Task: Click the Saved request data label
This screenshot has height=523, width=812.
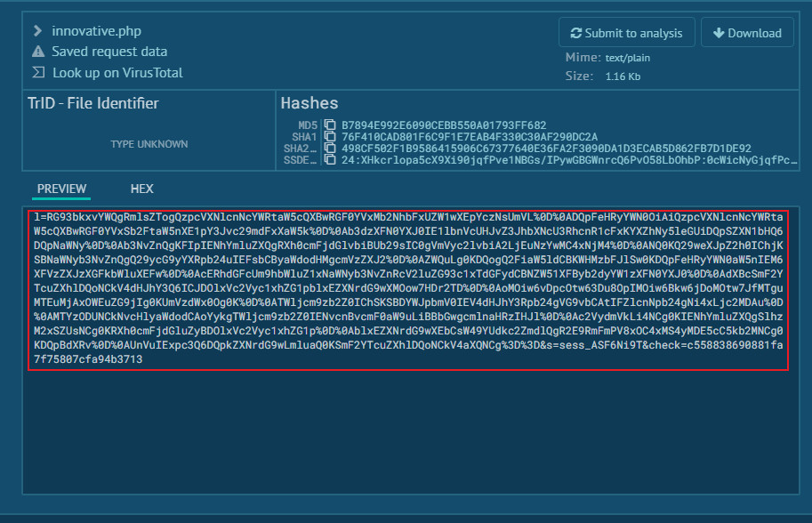Action: tap(109, 52)
